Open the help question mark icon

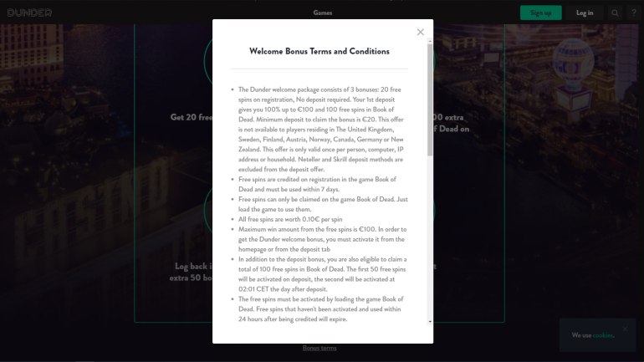tap(634, 13)
